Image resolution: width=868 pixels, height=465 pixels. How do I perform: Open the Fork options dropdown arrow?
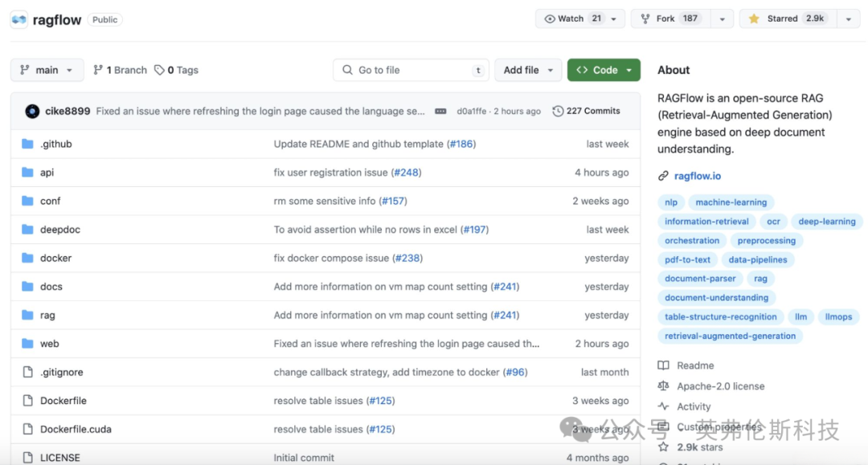tap(723, 18)
